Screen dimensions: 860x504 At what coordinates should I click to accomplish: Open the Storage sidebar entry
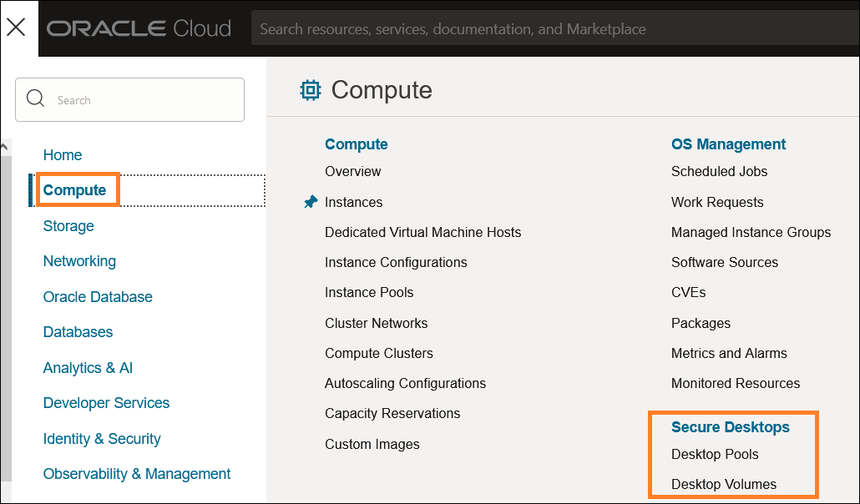point(68,225)
